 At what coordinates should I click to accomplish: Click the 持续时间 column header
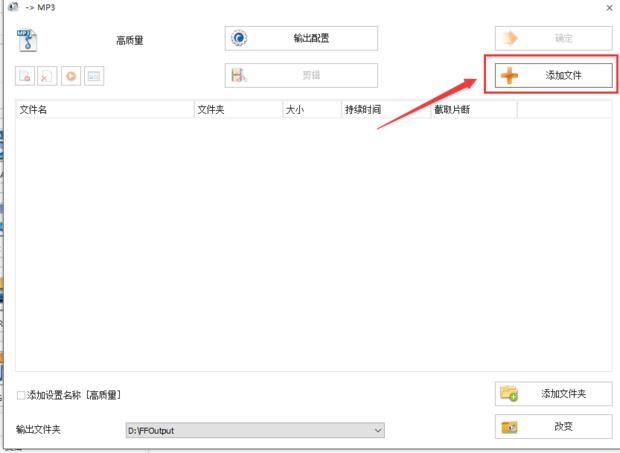(383, 110)
